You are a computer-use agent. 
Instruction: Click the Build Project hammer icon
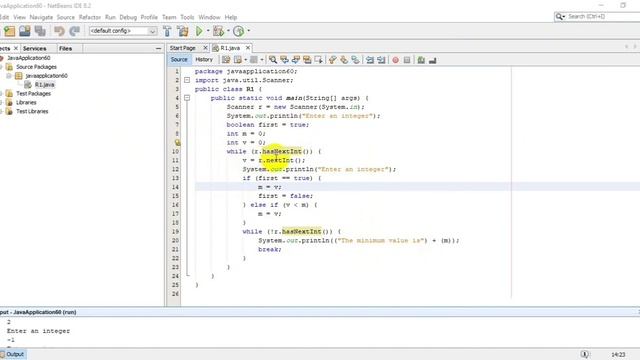click(167, 31)
